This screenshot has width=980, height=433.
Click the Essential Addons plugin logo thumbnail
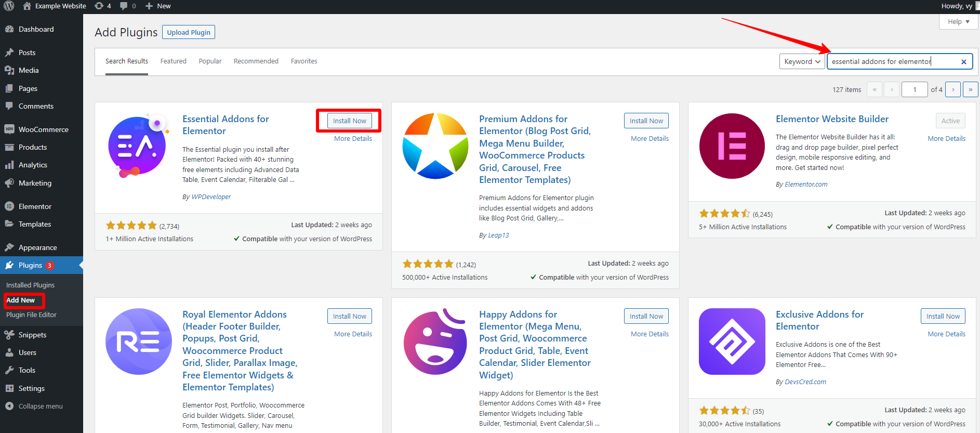pyautogui.click(x=139, y=146)
